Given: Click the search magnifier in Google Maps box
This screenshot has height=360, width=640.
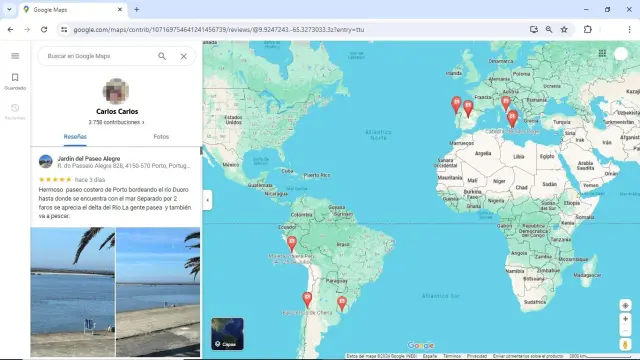Looking at the screenshot, I should point(162,56).
